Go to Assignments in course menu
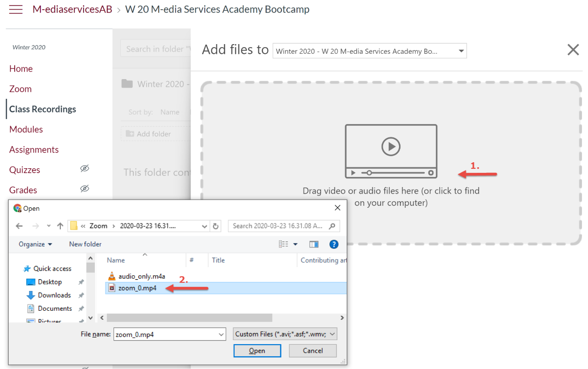Viewport: 588px width, 369px height. click(x=34, y=150)
